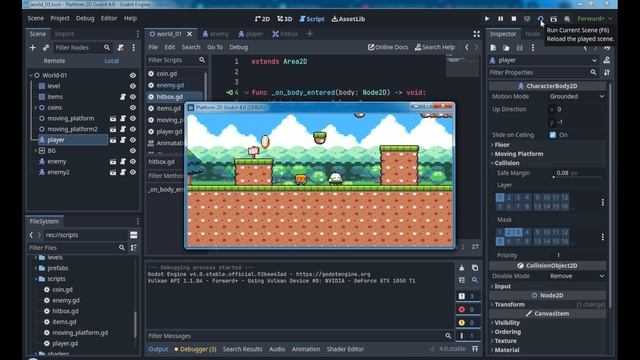Toggle visibility of World-01 node

tap(133, 76)
